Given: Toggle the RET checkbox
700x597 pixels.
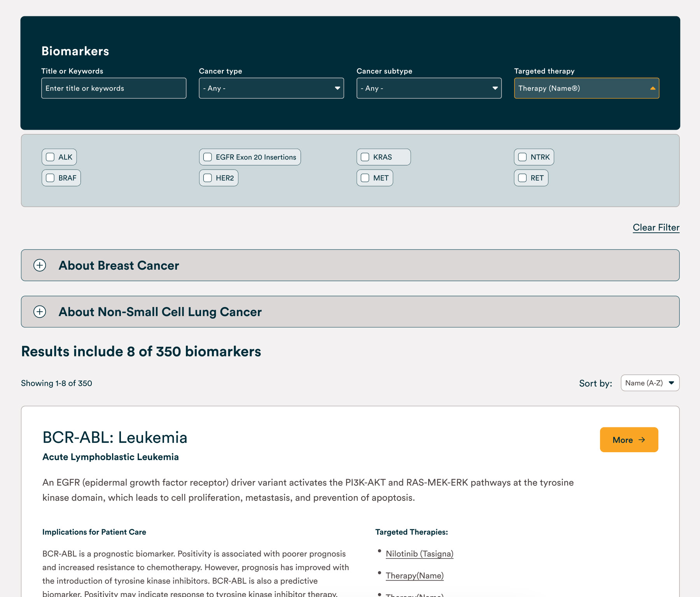Looking at the screenshot, I should tap(522, 178).
